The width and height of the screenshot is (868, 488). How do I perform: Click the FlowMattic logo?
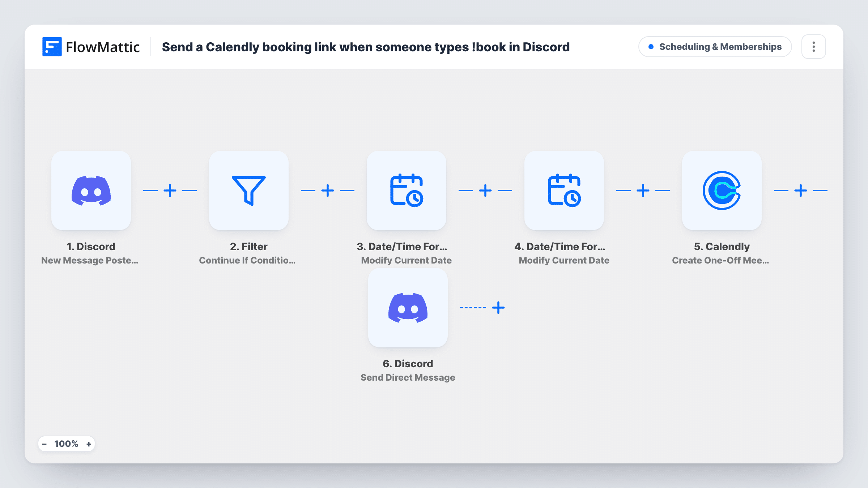coord(91,47)
